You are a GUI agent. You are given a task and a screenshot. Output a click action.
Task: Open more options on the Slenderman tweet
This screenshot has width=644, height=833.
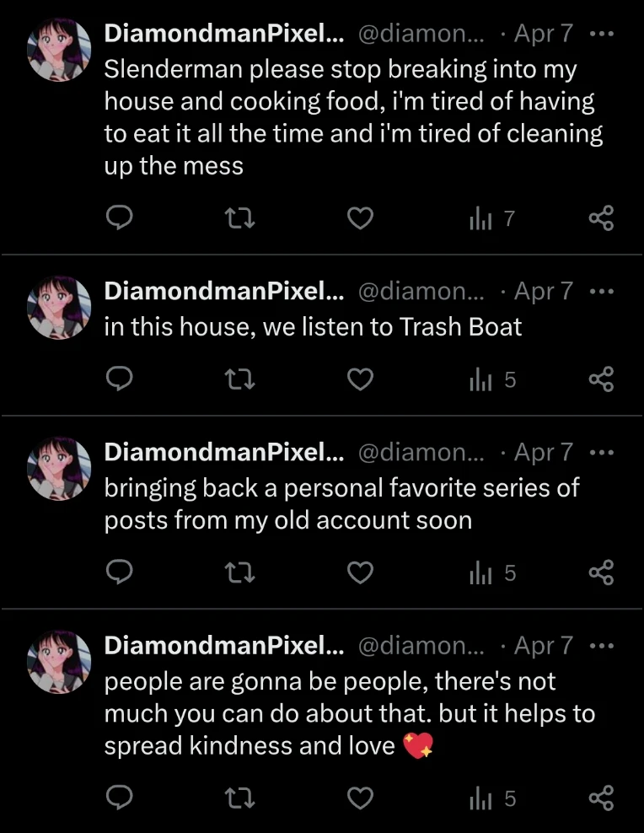(x=602, y=35)
